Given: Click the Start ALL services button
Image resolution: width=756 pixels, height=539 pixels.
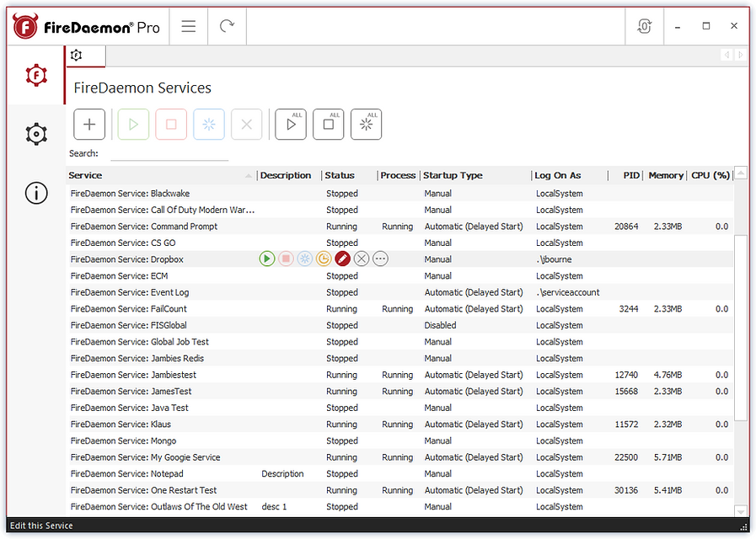Looking at the screenshot, I should [291, 125].
